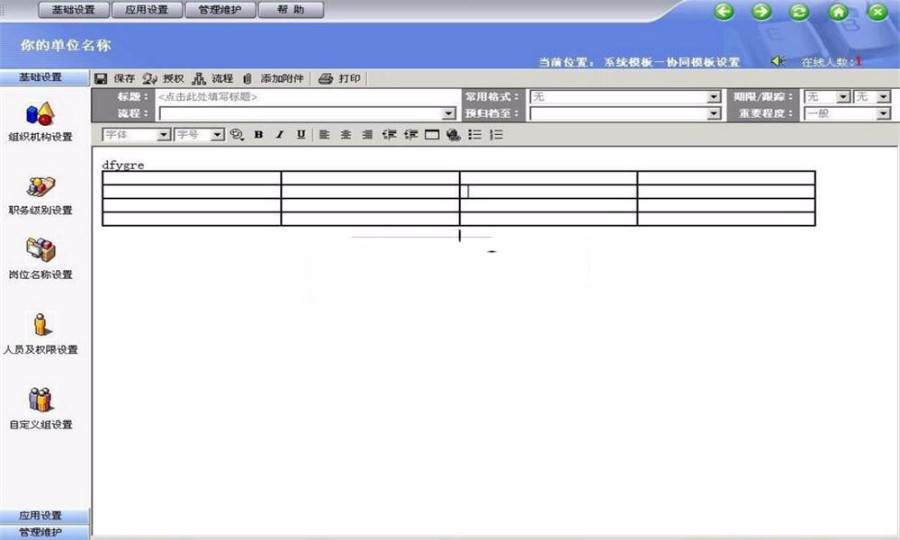Image resolution: width=900 pixels, height=540 pixels.
Task: Open 人员及权限设置 in the sidebar
Action: pos(40,333)
